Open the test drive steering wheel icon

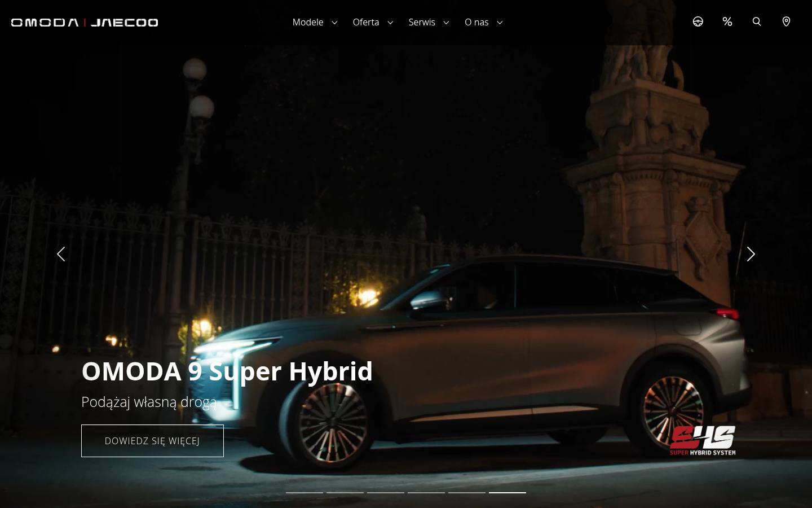click(x=698, y=22)
